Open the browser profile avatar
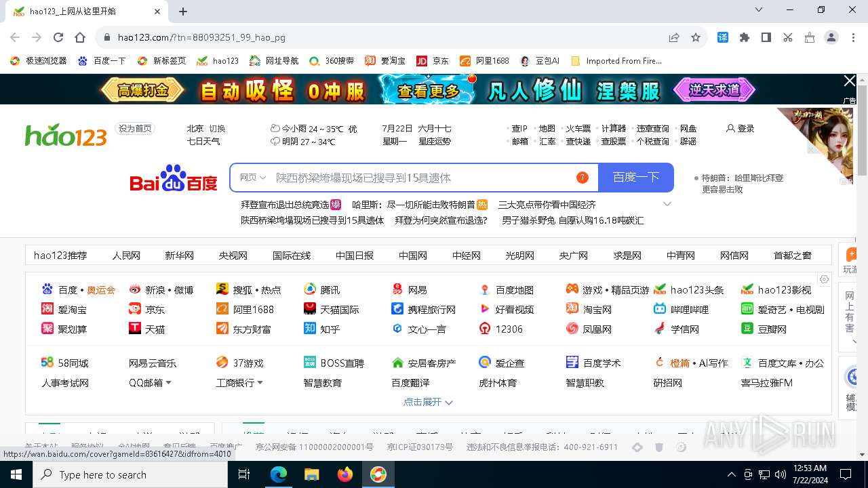This screenshot has height=488, width=868. [x=831, y=37]
